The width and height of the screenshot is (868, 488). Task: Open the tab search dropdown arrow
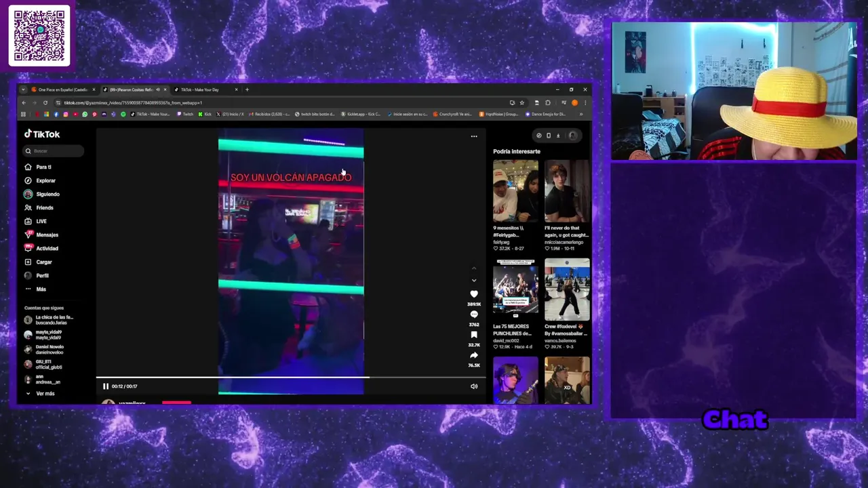[x=23, y=89]
